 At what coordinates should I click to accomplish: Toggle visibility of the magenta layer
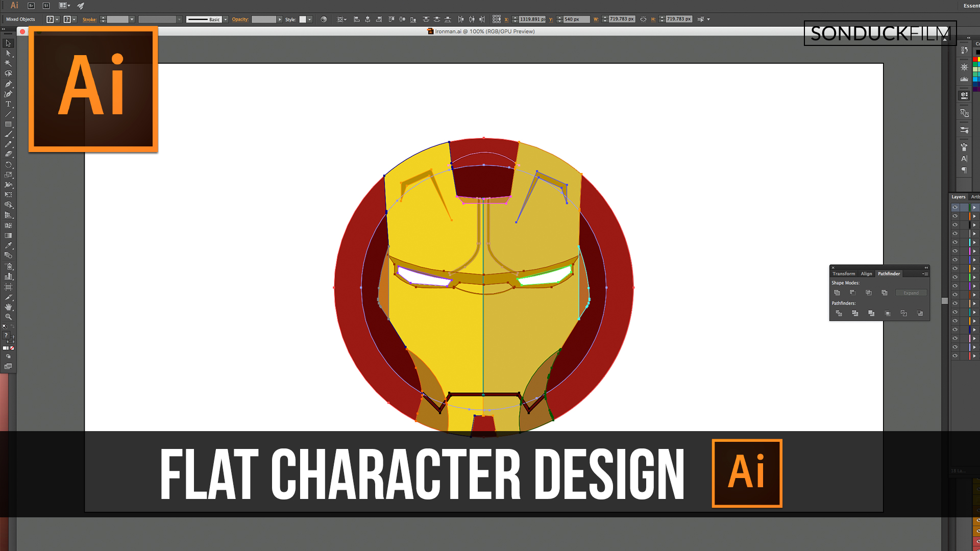pyautogui.click(x=955, y=251)
